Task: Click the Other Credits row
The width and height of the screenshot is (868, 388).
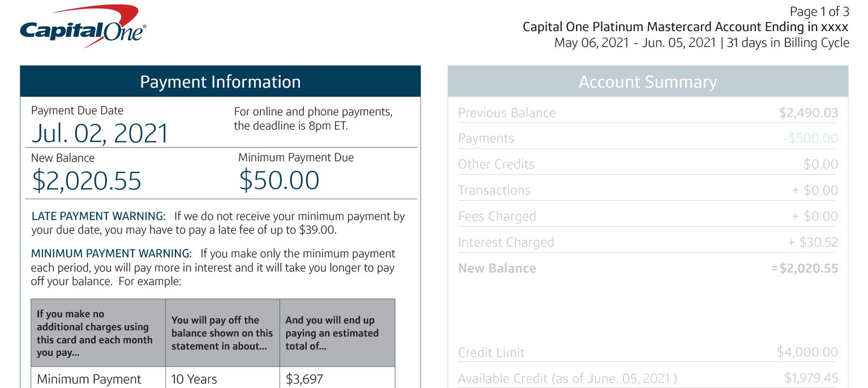Action: click(648, 164)
